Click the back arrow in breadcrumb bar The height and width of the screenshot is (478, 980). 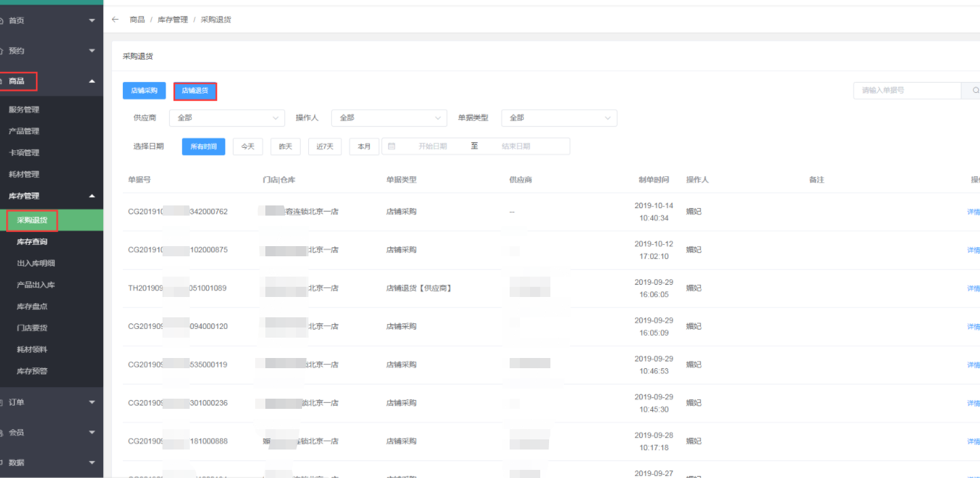click(115, 20)
